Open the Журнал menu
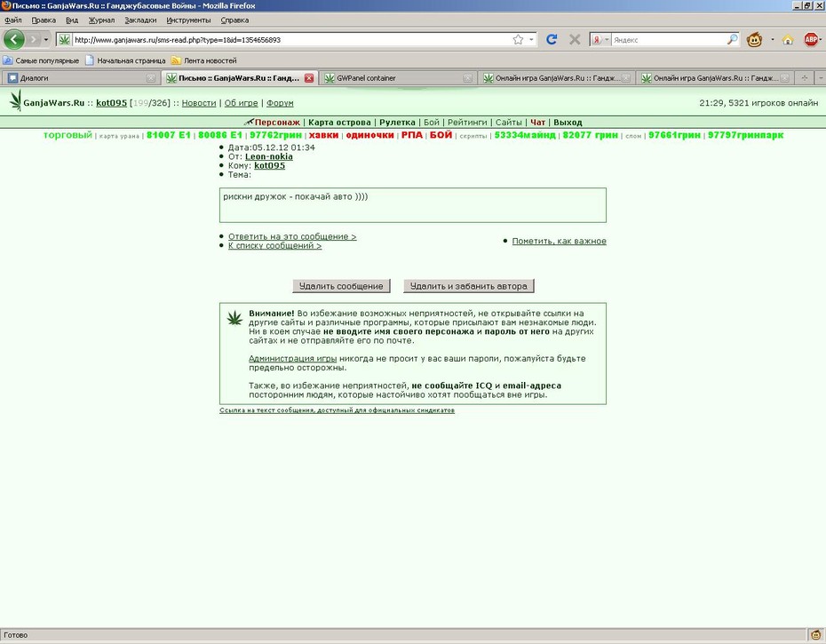The image size is (826, 644). coord(101,20)
